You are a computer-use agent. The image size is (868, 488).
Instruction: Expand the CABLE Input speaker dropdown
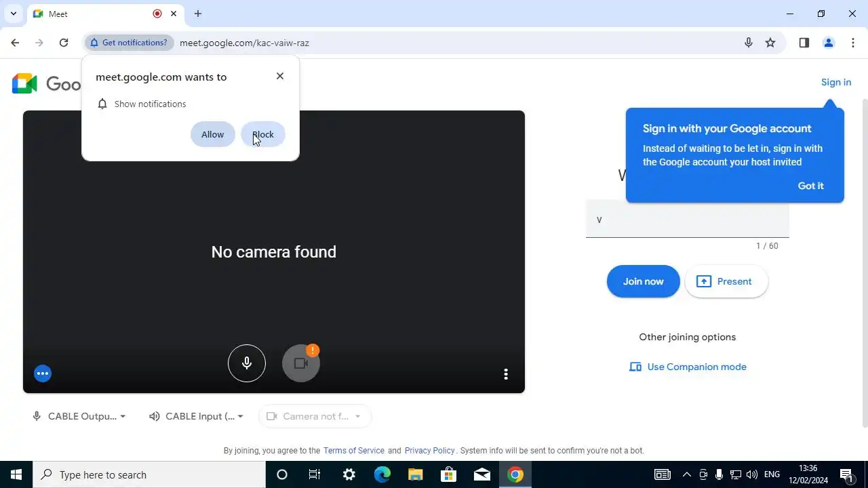tap(197, 416)
